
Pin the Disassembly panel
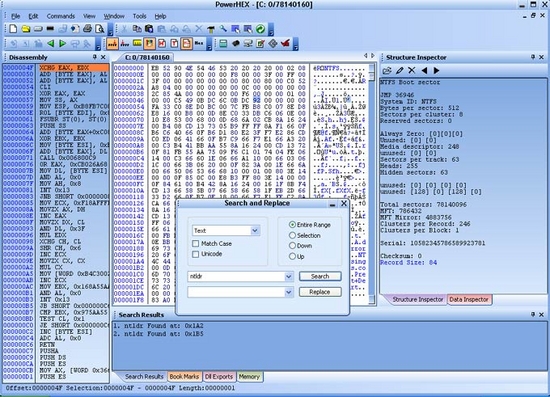pos(94,57)
